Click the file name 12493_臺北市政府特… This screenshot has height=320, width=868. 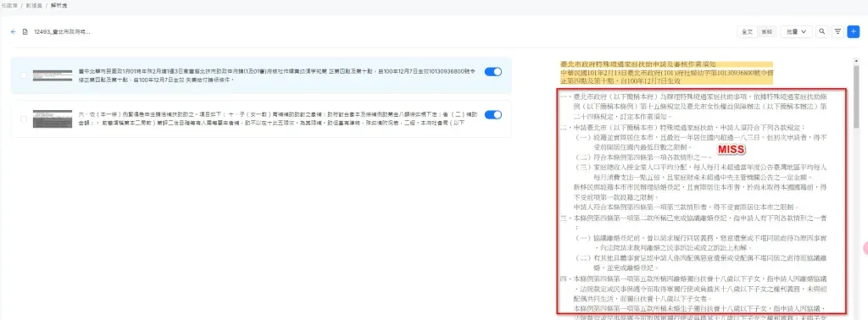[62, 32]
